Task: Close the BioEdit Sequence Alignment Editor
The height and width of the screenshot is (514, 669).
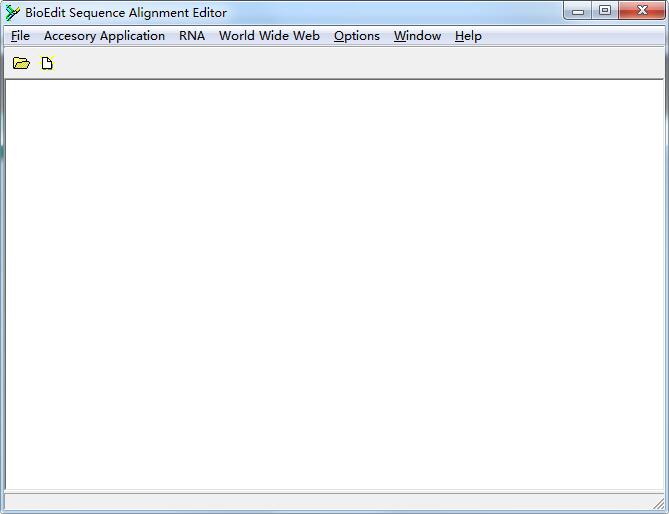Action: (642, 11)
